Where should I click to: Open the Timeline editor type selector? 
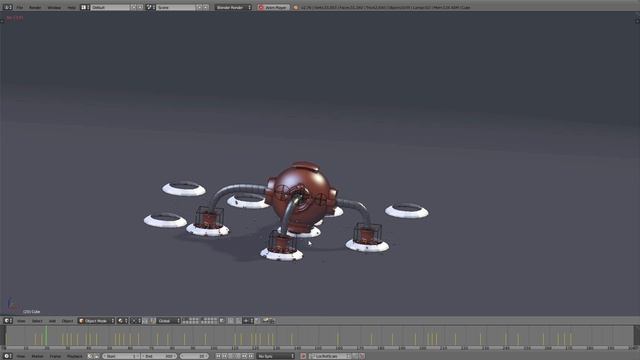click(x=8, y=356)
